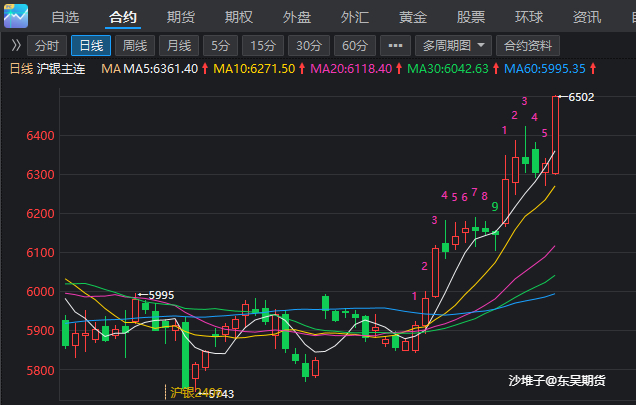This screenshot has height=405, width=636.
Task: Click the app logo icon
Action: (x=16, y=16)
